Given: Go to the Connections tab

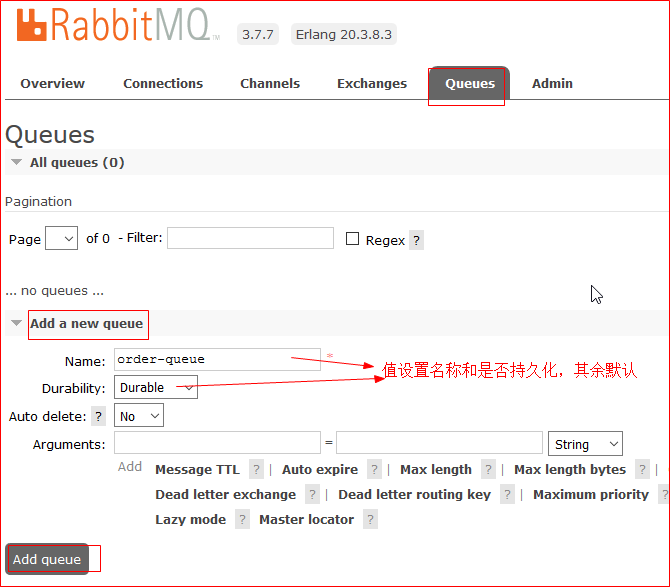Looking at the screenshot, I should [163, 83].
